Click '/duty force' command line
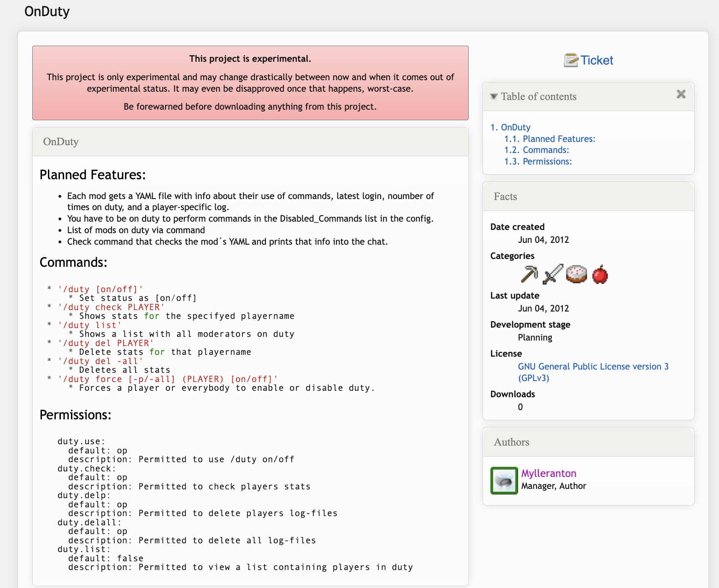The width and height of the screenshot is (719, 588). [168, 379]
